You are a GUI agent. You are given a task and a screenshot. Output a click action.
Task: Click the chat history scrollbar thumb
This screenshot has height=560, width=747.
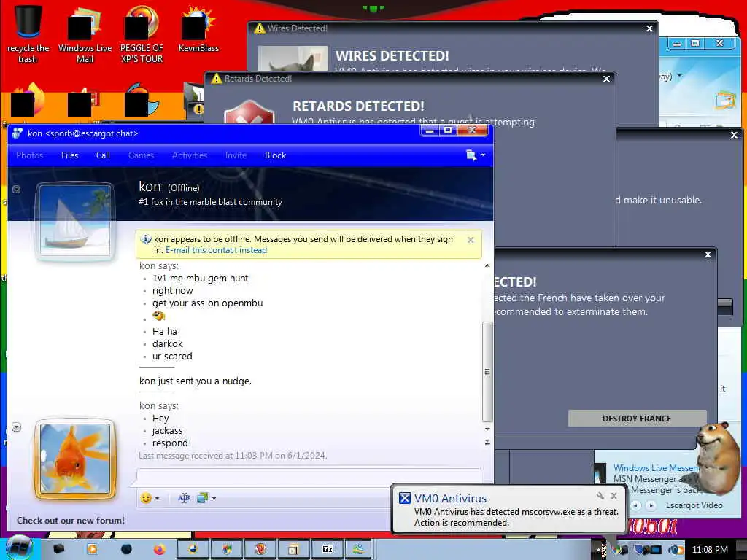click(x=487, y=371)
